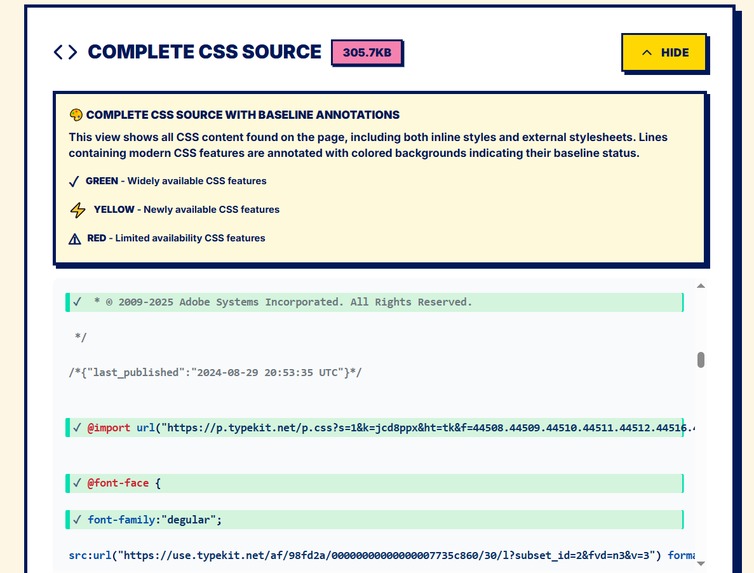
Task: Click the COMPLETE CSS SOURCE heading
Action: 204,52
